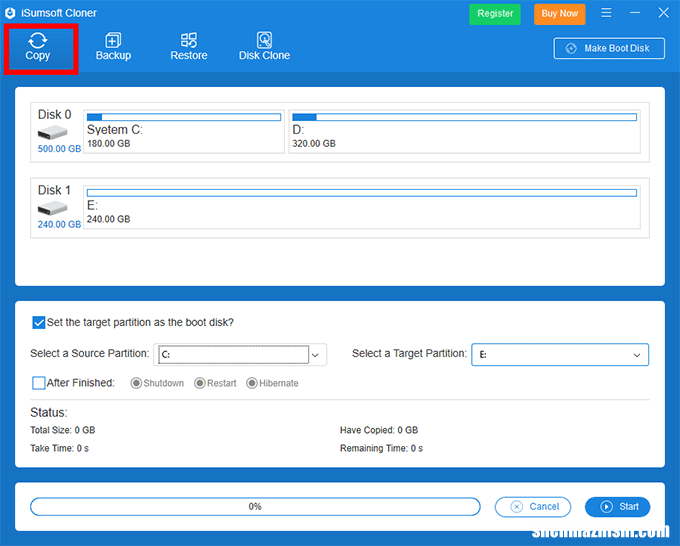Click the Have Copied: 0 GB text
This screenshot has width=680, height=546.
coord(379,430)
